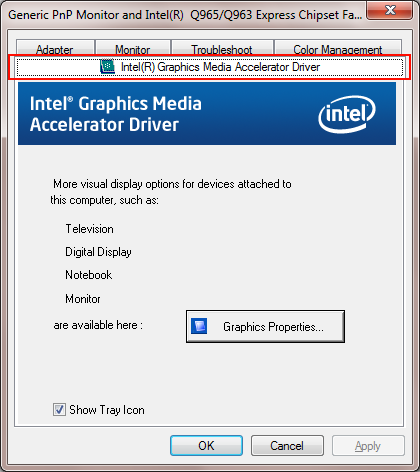Dismiss the dialog with Cancel
Image resolution: width=420 pixels, height=472 pixels.
287,445
